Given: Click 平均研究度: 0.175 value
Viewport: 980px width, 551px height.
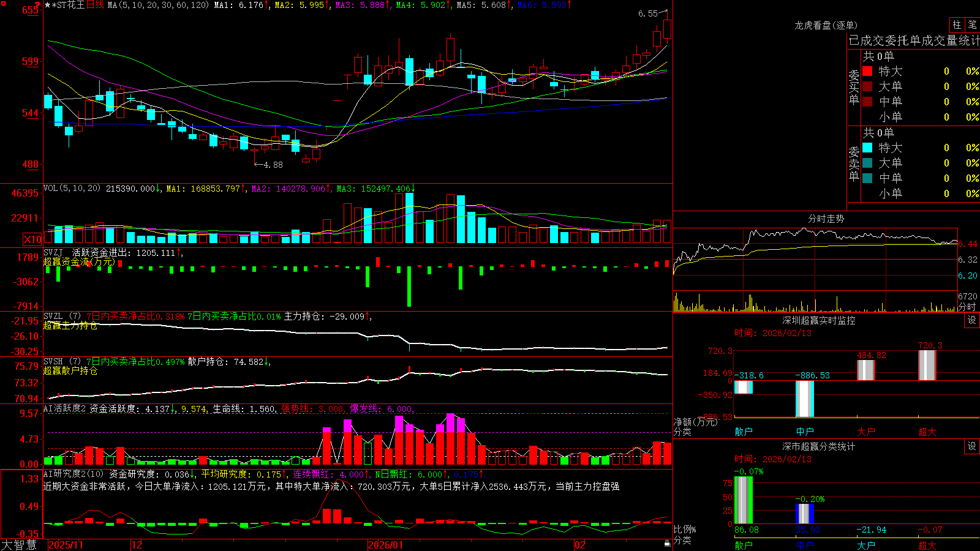Looking at the screenshot, I should (243, 474).
